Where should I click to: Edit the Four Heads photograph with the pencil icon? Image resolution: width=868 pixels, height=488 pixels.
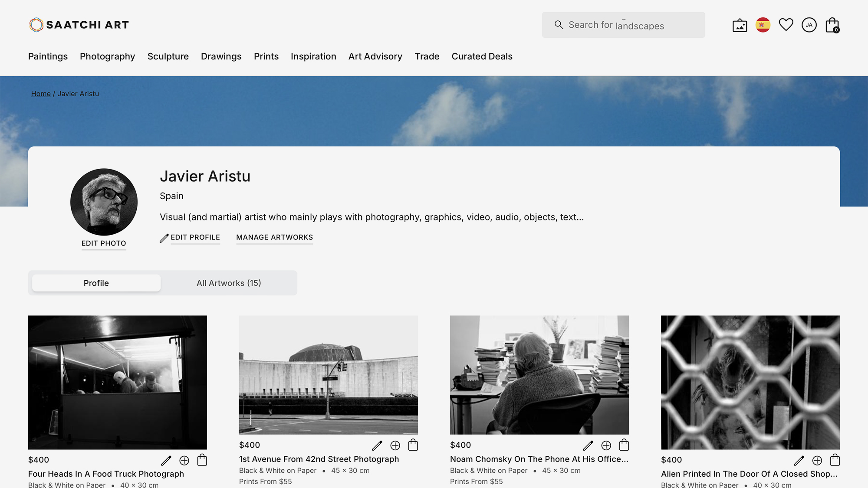click(x=167, y=460)
